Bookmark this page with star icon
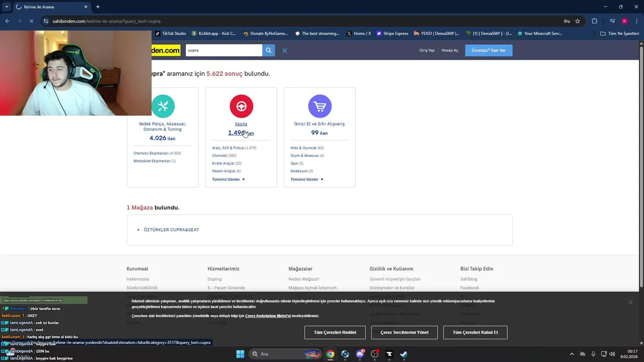 pos(578,21)
